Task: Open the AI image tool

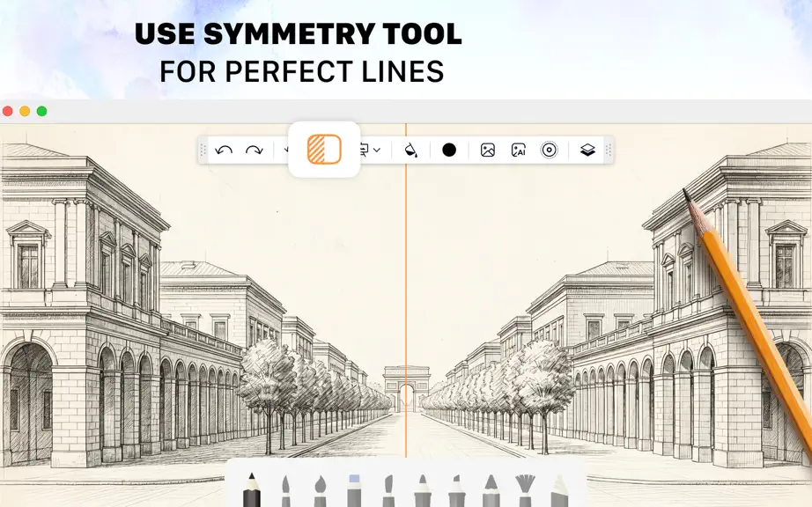Action: click(x=519, y=150)
